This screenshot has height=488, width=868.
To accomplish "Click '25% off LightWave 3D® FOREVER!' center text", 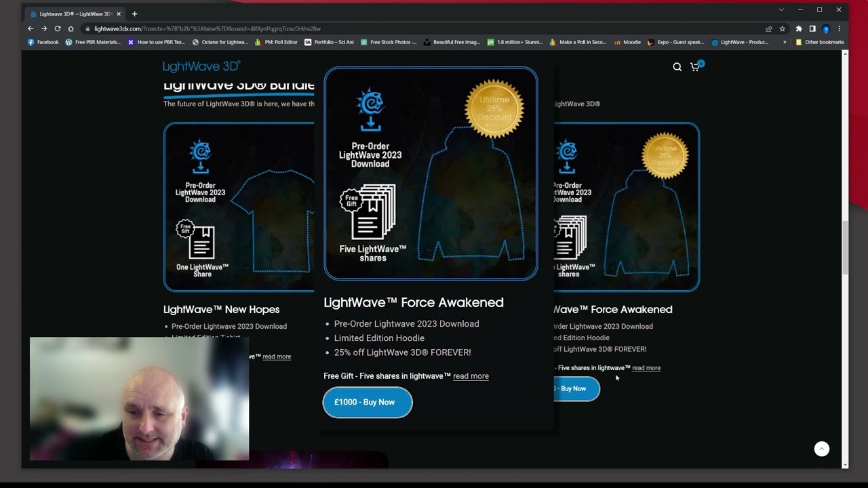I will coord(402,352).
